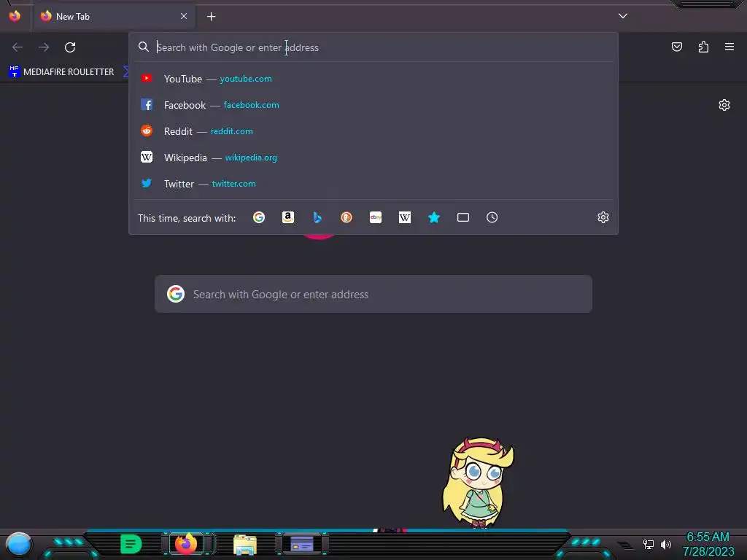Open a new tab with plus
The image size is (747, 560).
[x=211, y=17]
